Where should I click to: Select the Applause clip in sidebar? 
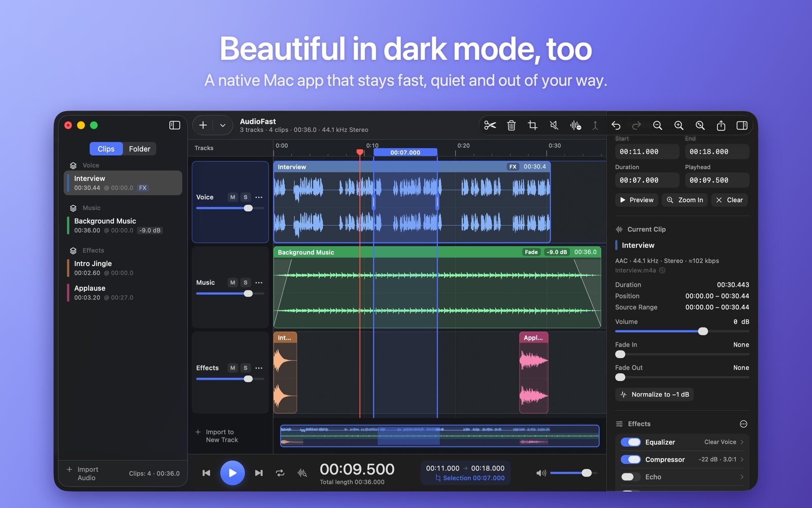[123, 293]
